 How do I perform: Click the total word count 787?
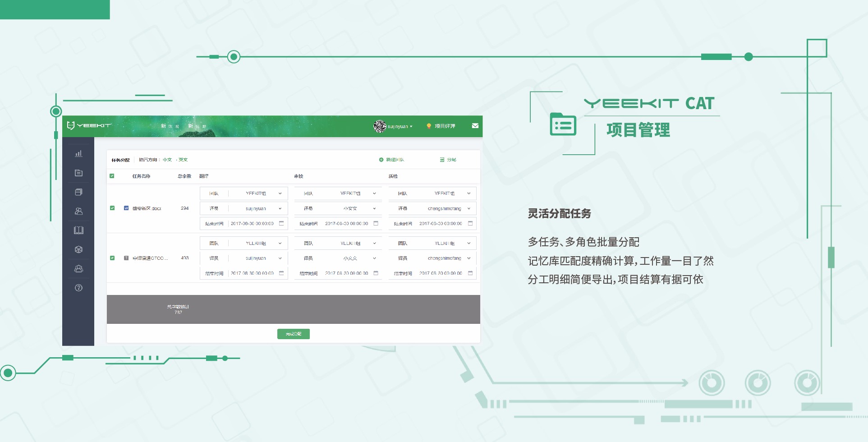pos(178,312)
